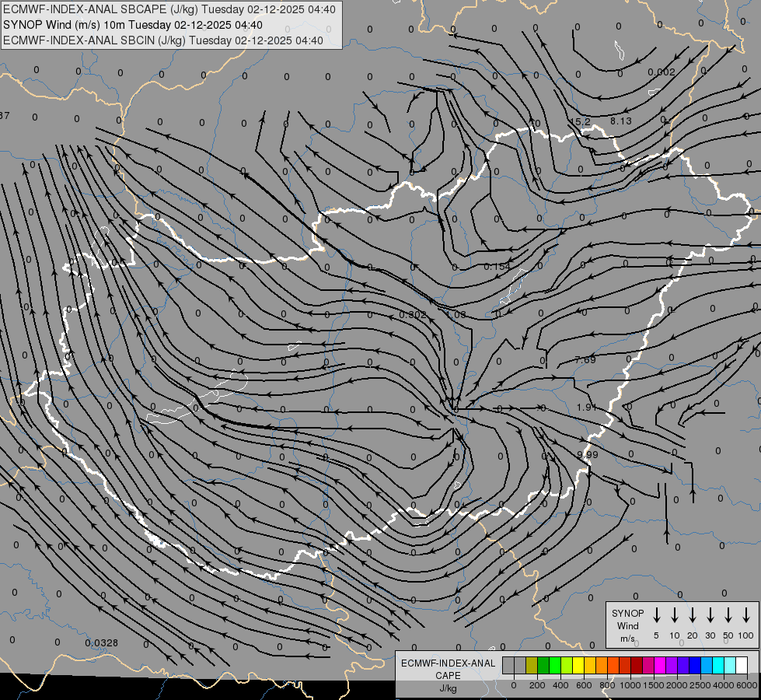Image resolution: width=761 pixels, height=700 pixels.
Task: Select the pure blue CAPE legend swatch
Action: 694,665
